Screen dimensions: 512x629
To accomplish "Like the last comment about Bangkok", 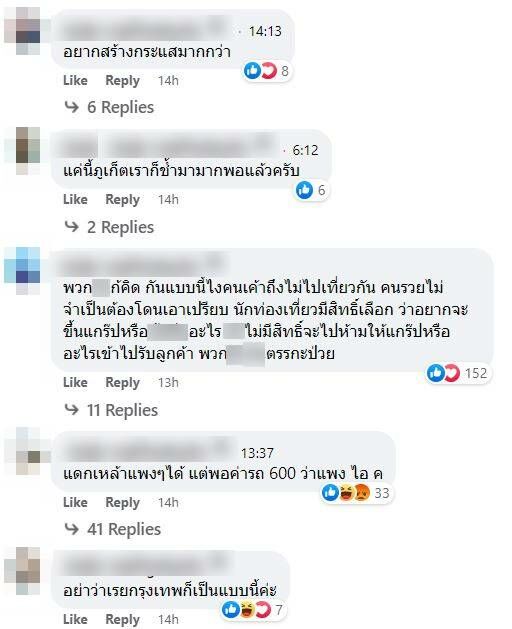I will [75, 619].
